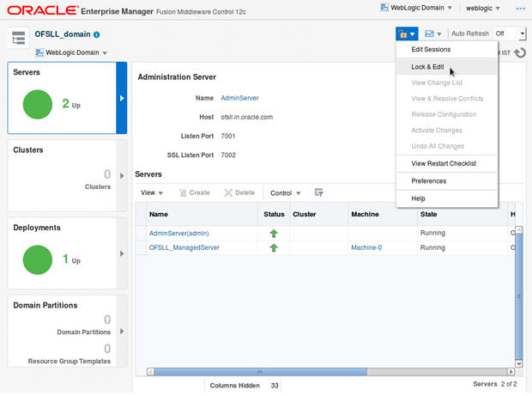
Task: Open the AdminServer name link
Action: pyautogui.click(x=239, y=98)
